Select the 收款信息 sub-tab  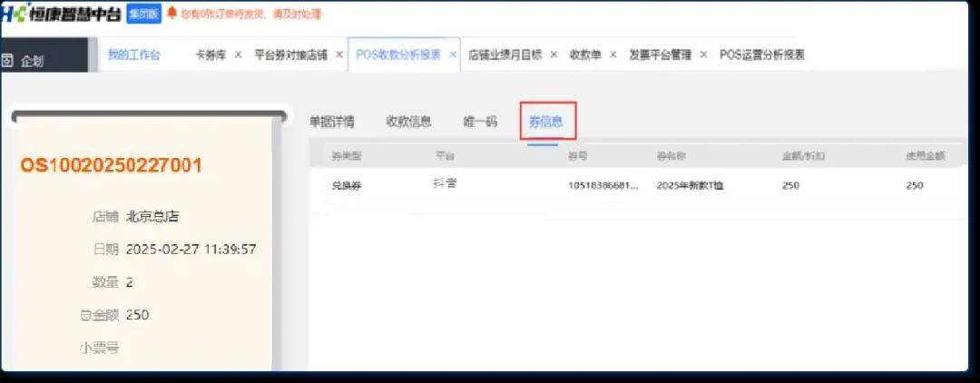pyautogui.click(x=408, y=122)
